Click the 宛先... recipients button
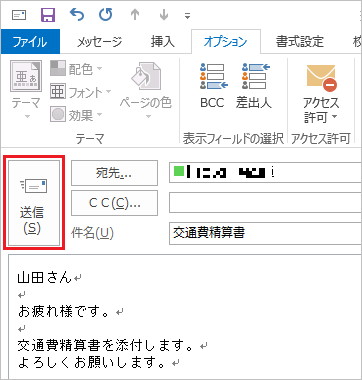362x380 pixels. pos(114,173)
